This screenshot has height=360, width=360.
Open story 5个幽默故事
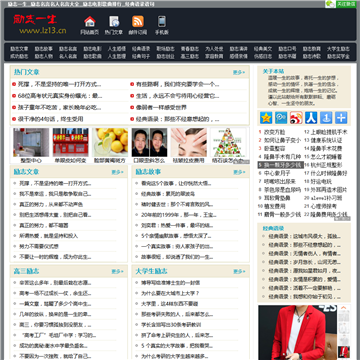click(x=176, y=236)
